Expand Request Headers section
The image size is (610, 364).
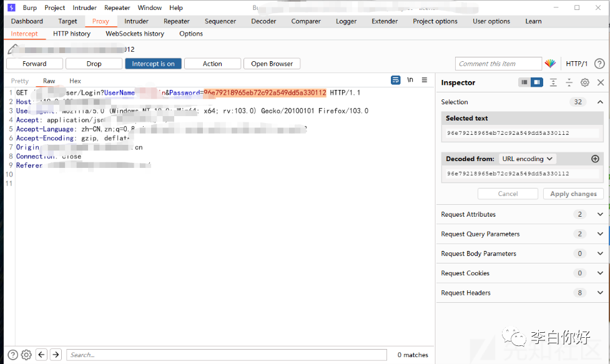pos(600,292)
